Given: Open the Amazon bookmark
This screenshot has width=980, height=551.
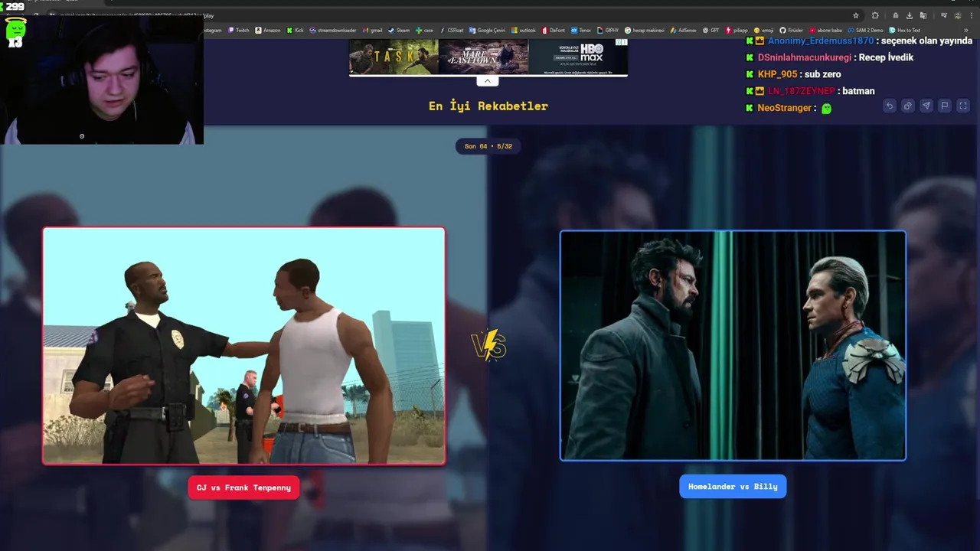Looking at the screenshot, I should click(x=268, y=31).
